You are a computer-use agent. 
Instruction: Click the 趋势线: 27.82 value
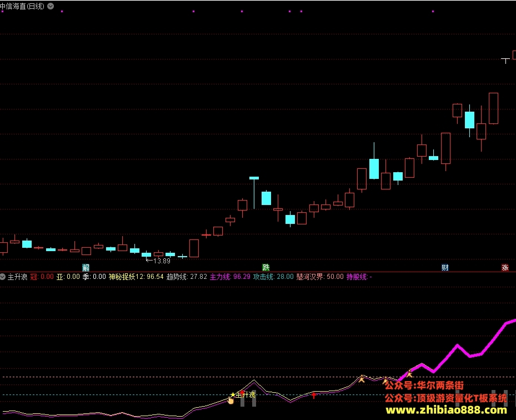click(187, 277)
